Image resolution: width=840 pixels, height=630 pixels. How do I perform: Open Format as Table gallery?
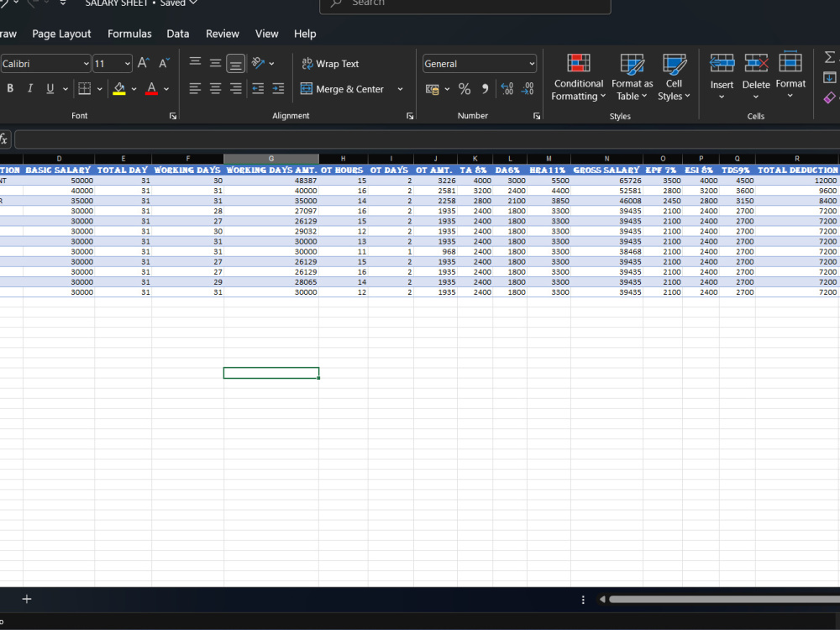pyautogui.click(x=633, y=77)
